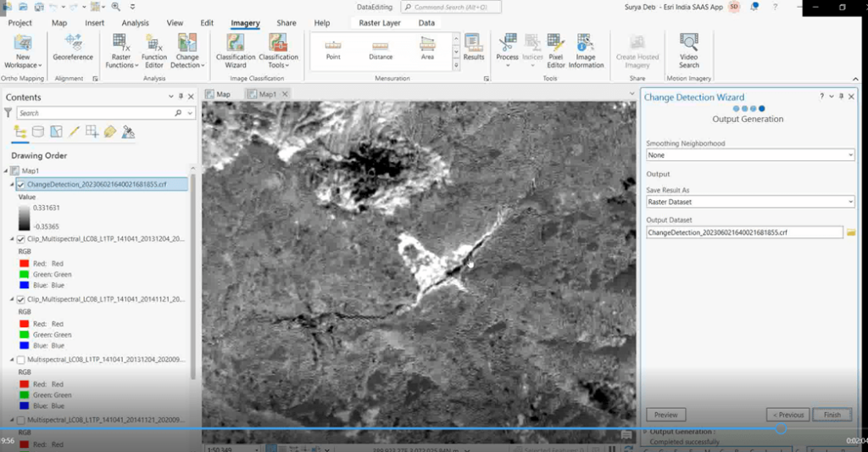Click the Red band color swatch of Clip 20131204
868x452 pixels.
[24, 264]
